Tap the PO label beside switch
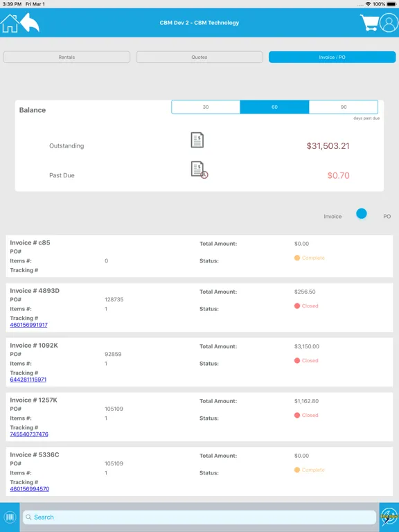The height and width of the screenshot is (532, 399). tap(387, 216)
